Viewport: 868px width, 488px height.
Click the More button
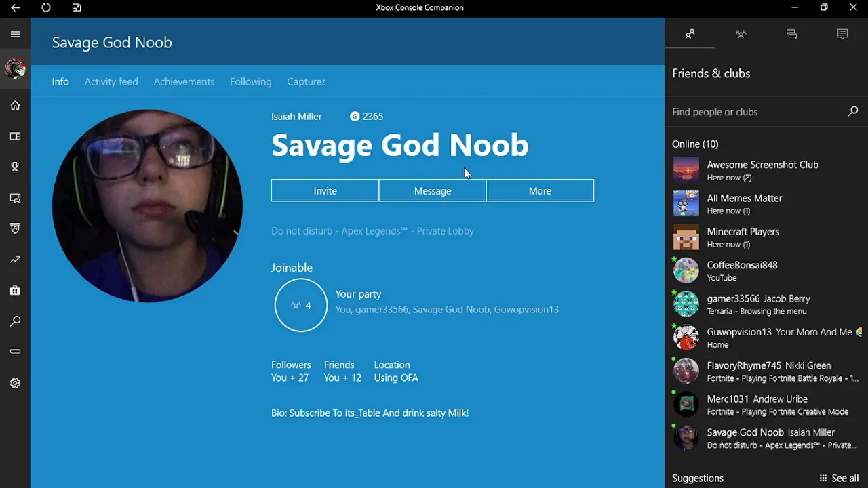540,190
